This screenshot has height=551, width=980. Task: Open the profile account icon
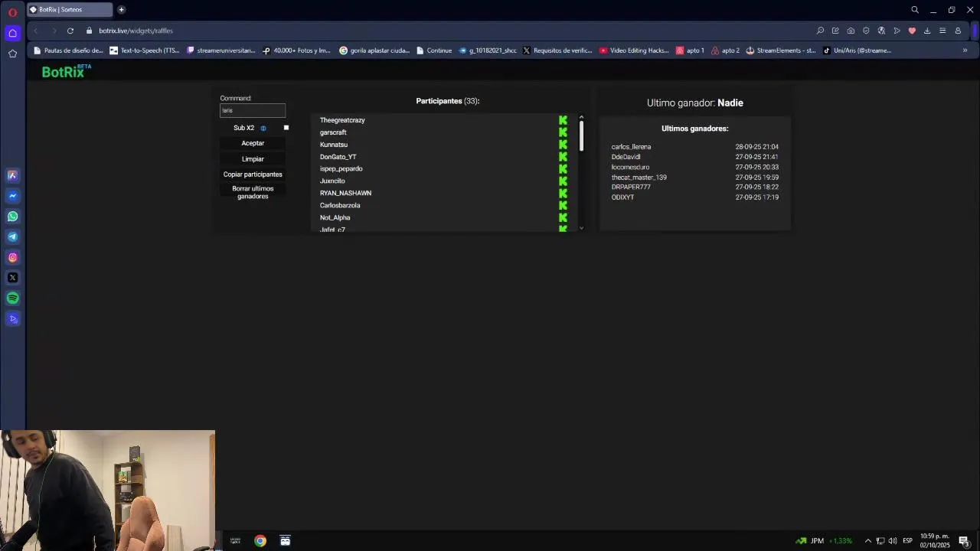958,31
